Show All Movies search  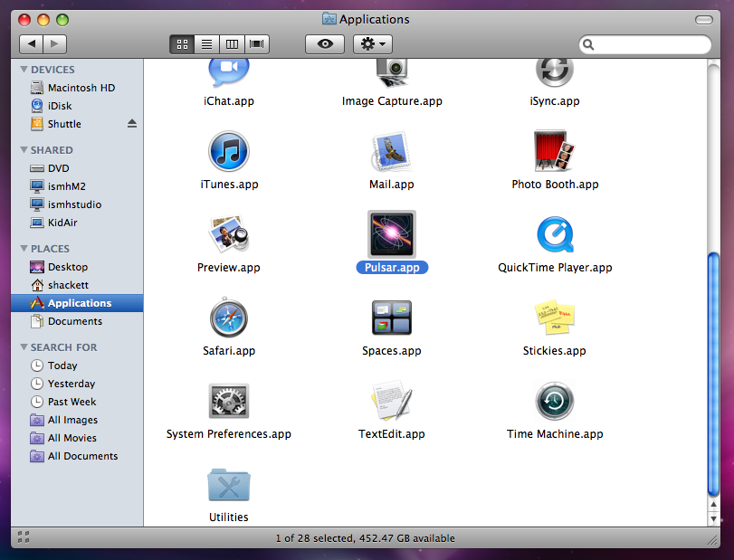coord(77,438)
